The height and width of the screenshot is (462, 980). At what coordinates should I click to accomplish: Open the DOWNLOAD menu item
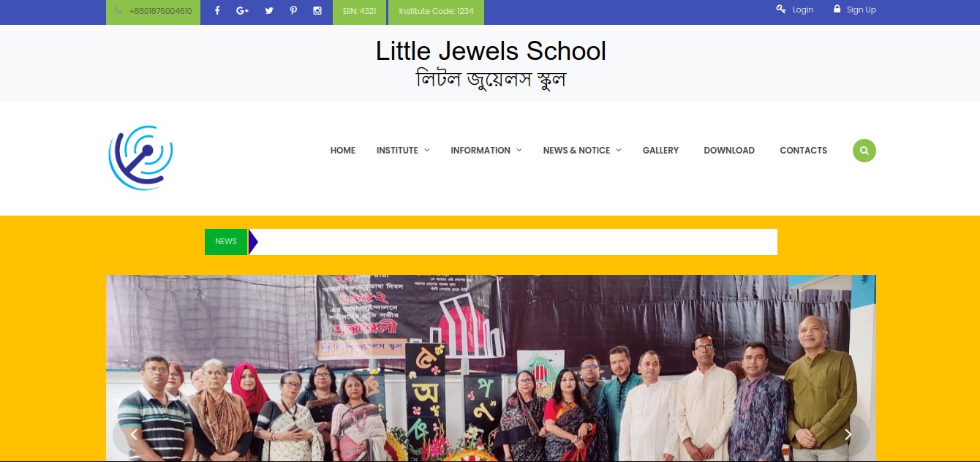[x=729, y=151]
